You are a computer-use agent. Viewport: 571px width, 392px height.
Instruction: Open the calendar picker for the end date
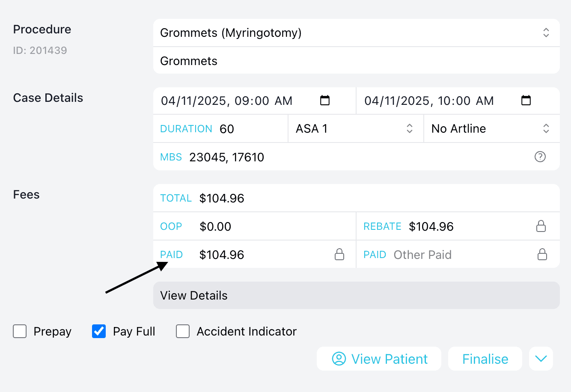(526, 101)
